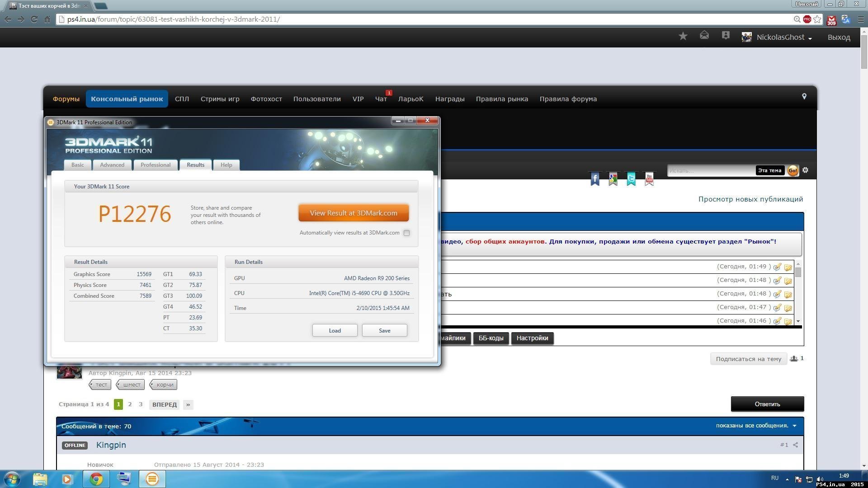The image size is (868, 488).
Task: Click the Load button in Run Details
Action: [x=335, y=331]
